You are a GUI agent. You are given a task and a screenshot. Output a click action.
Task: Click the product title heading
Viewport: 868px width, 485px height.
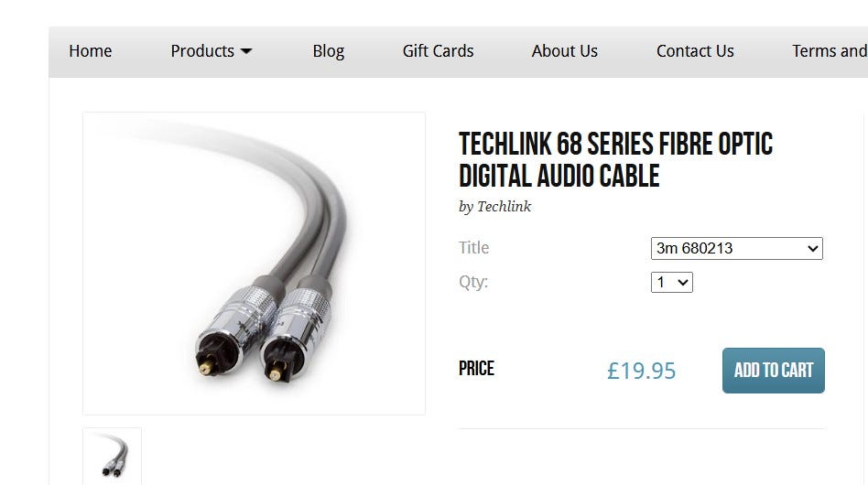pos(615,160)
